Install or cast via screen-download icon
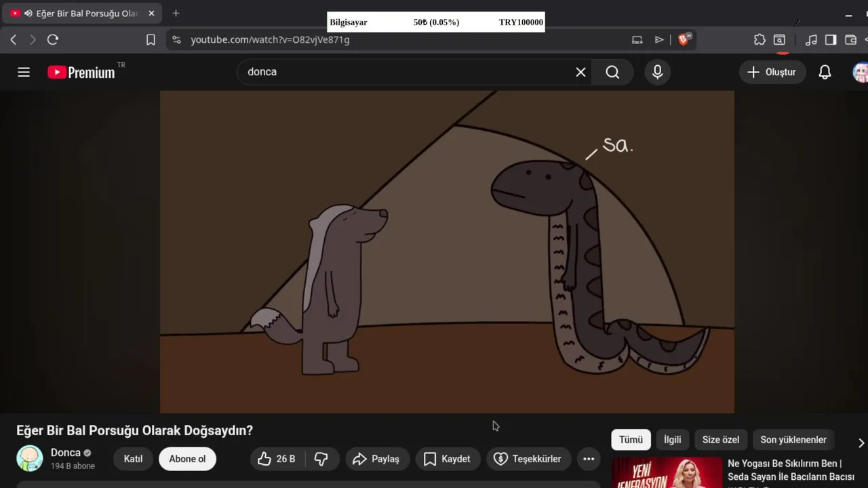 pyautogui.click(x=637, y=40)
